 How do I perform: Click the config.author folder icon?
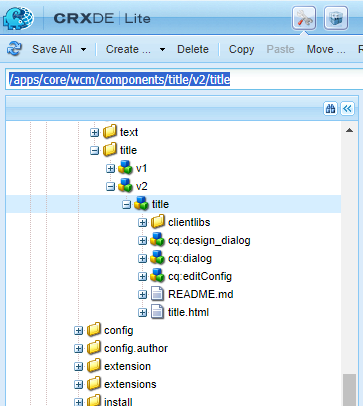(94, 348)
